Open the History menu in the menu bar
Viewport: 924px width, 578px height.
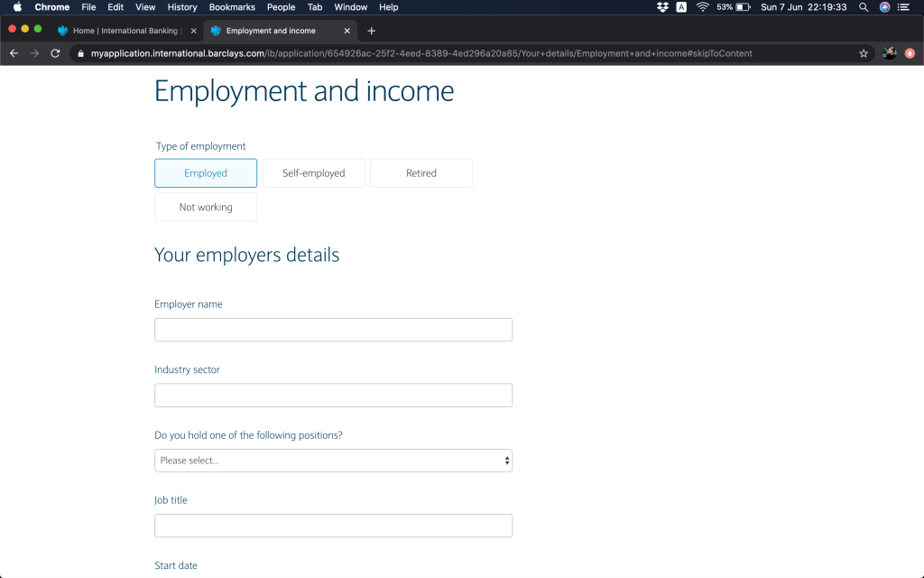[x=182, y=7]
